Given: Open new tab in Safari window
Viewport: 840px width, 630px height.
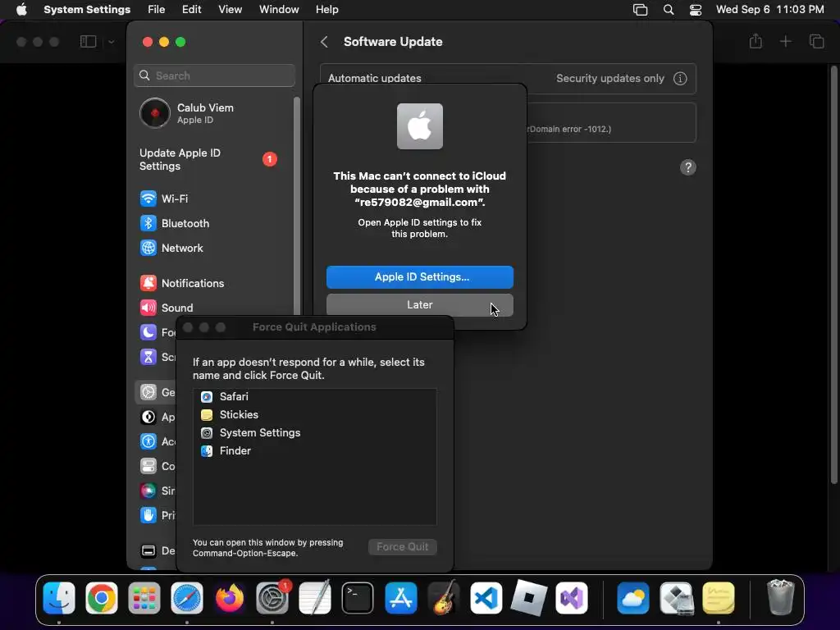Looking at the screenshot, I should tap(785, 41).
